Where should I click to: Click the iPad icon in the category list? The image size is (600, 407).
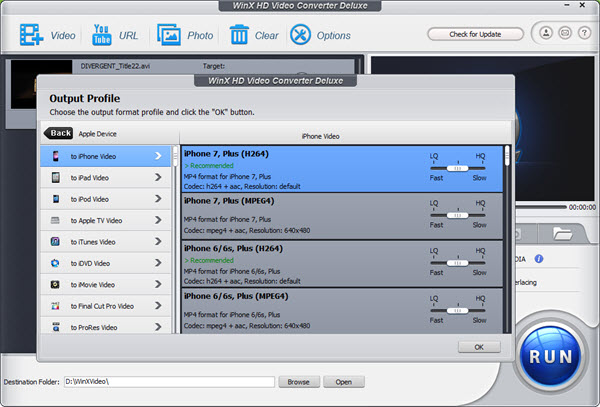[56, 177]
